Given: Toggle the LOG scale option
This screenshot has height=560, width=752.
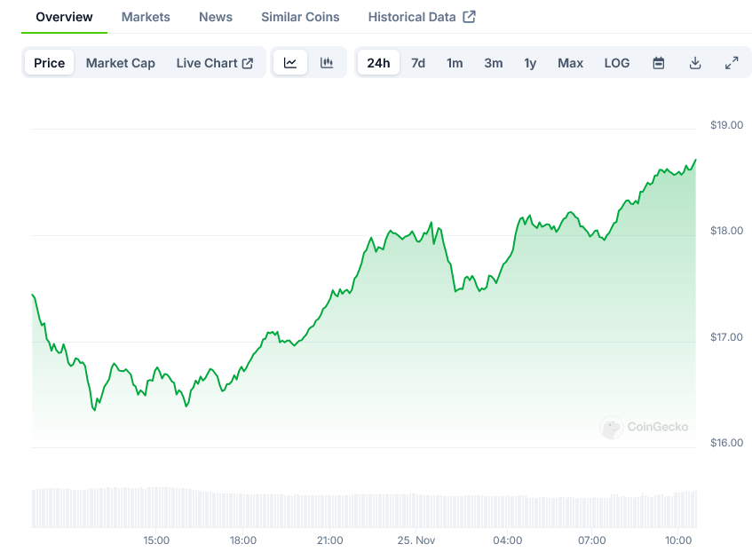Looking at the screenshot, I should pyautogui.click(x=617, y=63).
